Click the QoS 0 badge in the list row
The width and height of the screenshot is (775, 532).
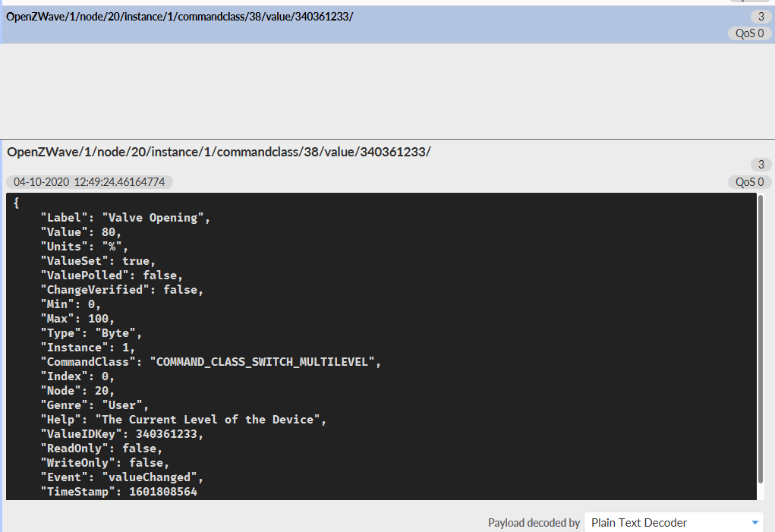point(749,33)
